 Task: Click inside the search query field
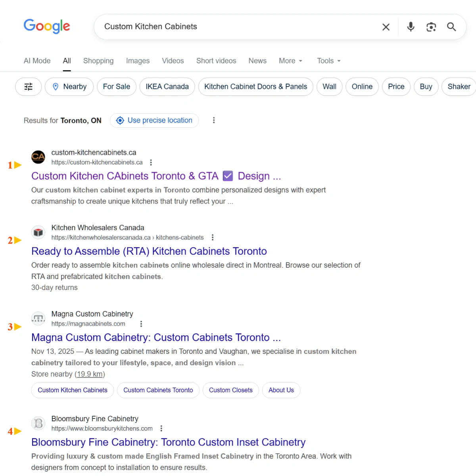click(x=238, y=27)
